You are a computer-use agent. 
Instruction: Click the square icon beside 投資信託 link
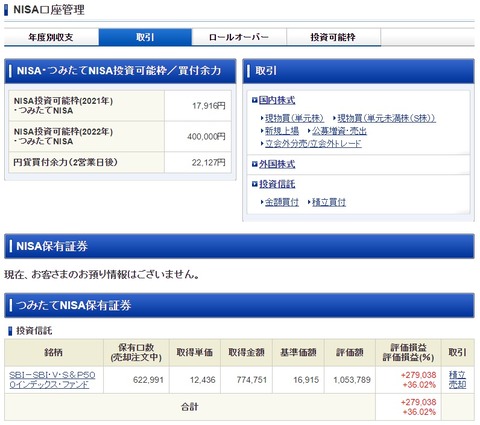click(255, 184)
